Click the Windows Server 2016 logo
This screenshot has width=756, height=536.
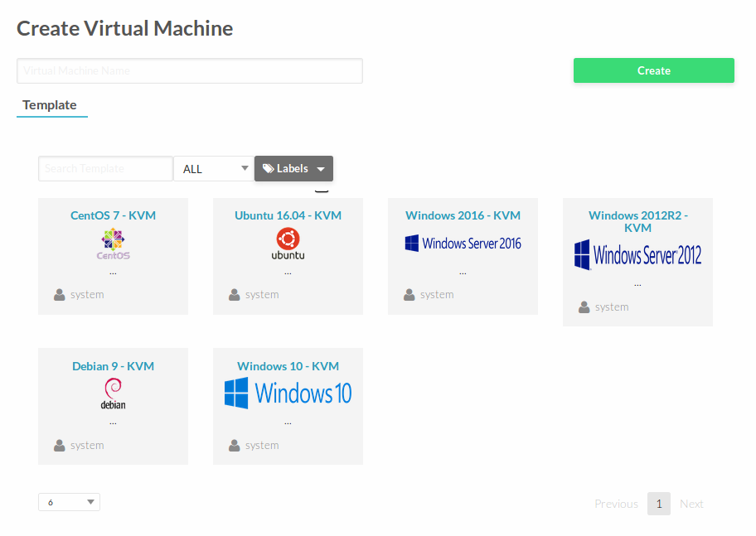[x=463, y=244]
